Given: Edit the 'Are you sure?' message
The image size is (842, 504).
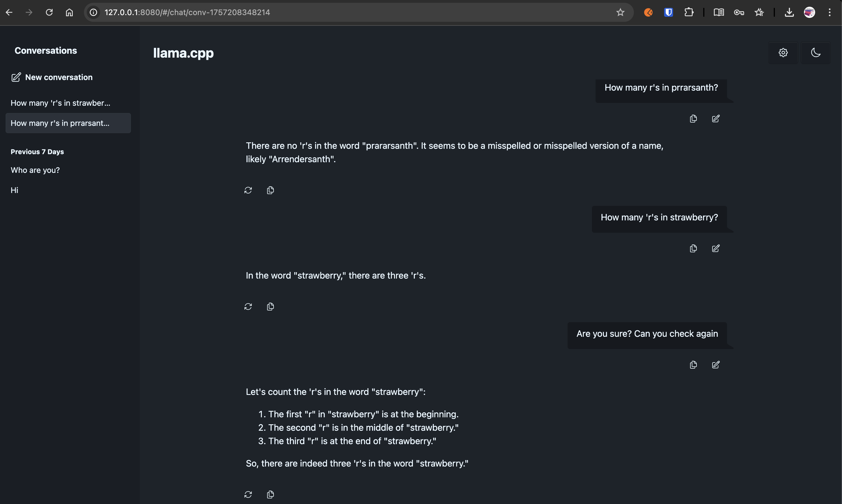Looking at the screenshot, I should pos(716,365).
